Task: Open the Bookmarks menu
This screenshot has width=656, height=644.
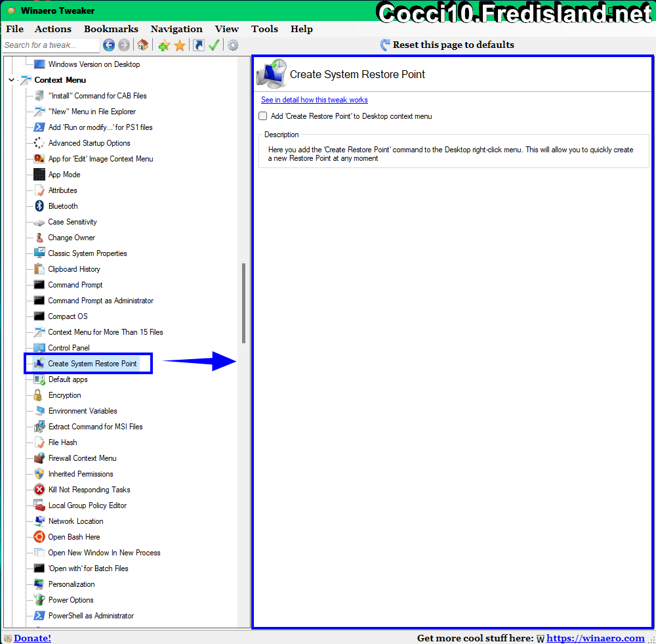Action: [x=111, y=29]
